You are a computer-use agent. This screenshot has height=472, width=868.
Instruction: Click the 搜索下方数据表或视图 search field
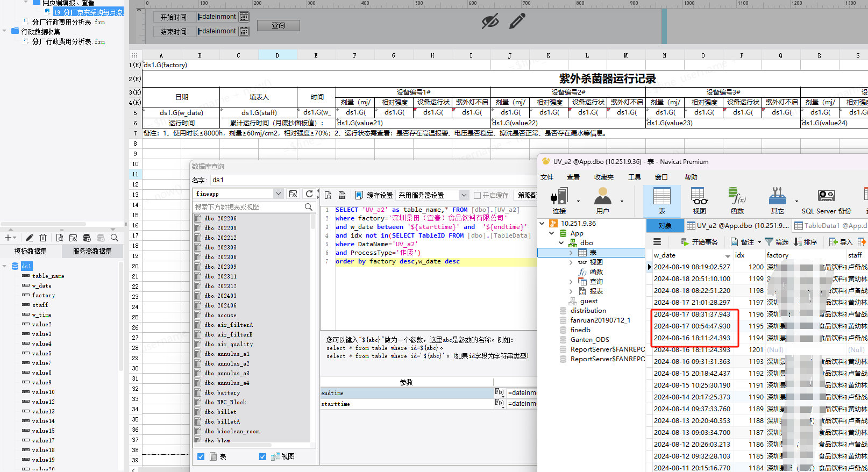248,207
